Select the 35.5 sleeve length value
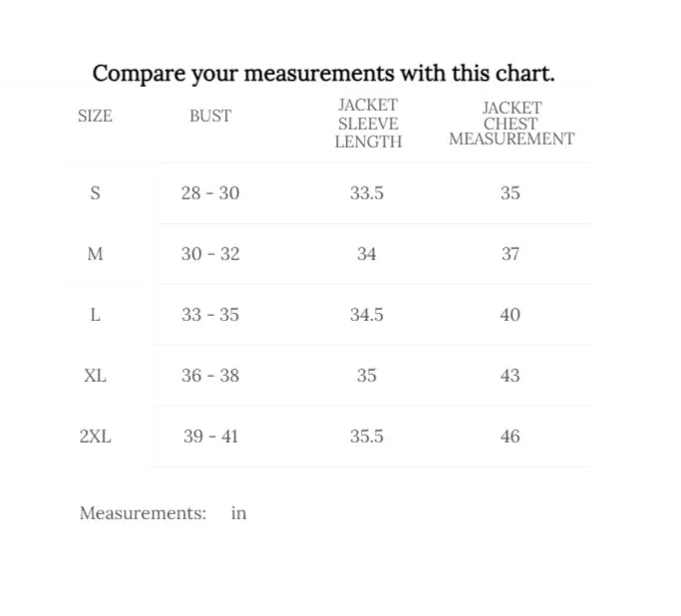The height and width of the screenshot is (616, 681). click(367, 437)
